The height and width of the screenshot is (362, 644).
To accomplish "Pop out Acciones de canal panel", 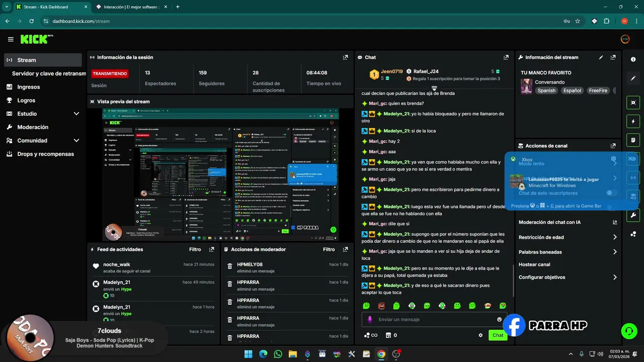I will click(613, 146).
